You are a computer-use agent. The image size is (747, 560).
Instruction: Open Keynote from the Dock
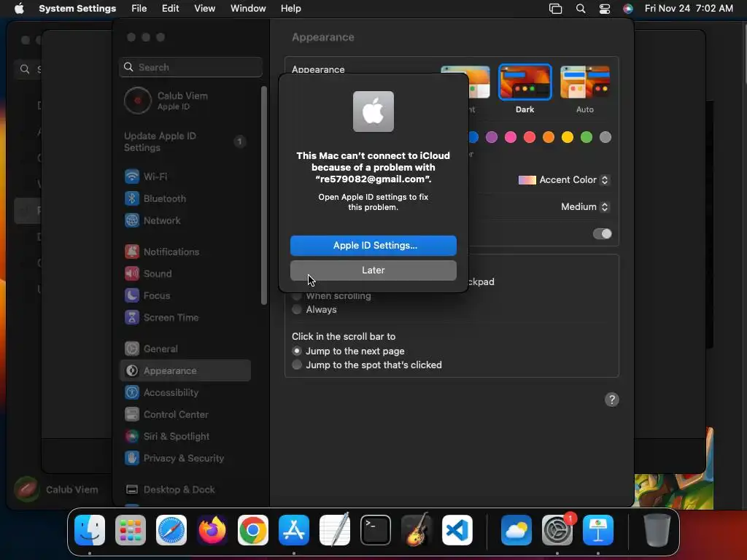tap(598, 530)
